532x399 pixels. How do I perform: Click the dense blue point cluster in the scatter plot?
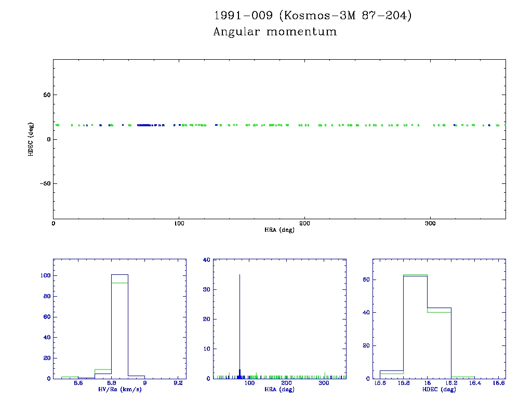pyautogui.click(x=144, y=125)
